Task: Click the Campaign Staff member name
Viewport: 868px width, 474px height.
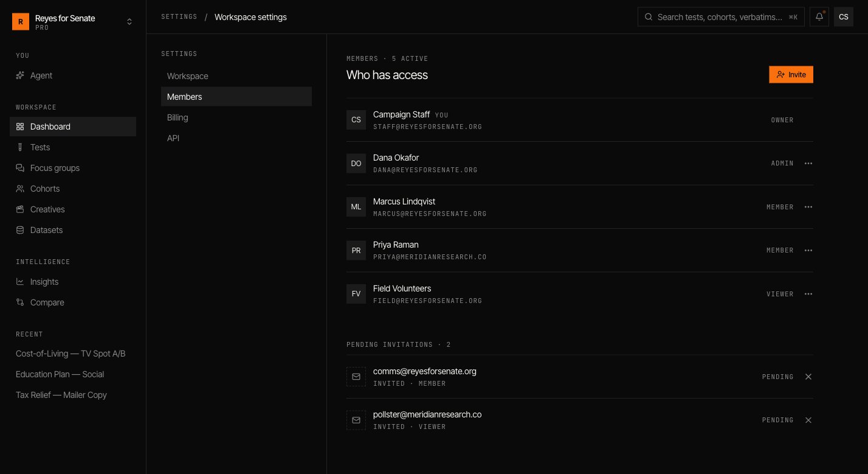Action: [401, 114]
